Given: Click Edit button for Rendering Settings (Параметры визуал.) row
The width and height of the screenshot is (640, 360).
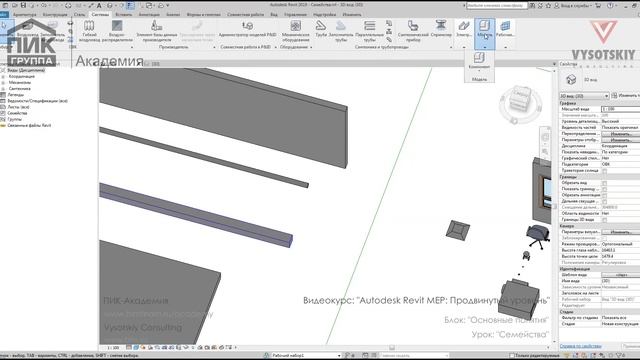Looking at the screenshot, I should tap(621, 232).
